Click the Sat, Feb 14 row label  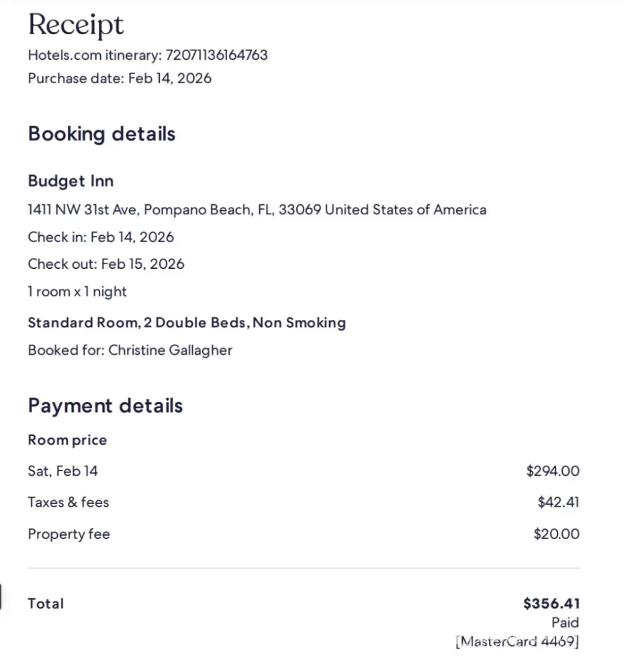(62, 471)
